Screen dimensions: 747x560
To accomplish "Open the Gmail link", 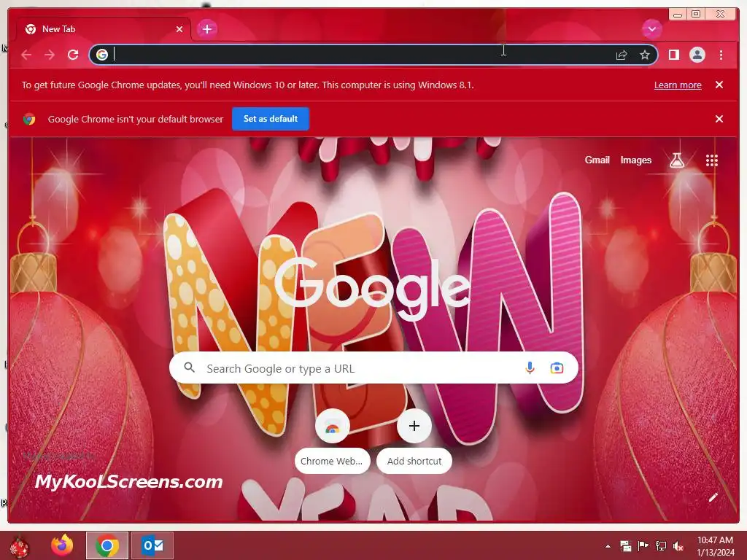I will (597, 160).
